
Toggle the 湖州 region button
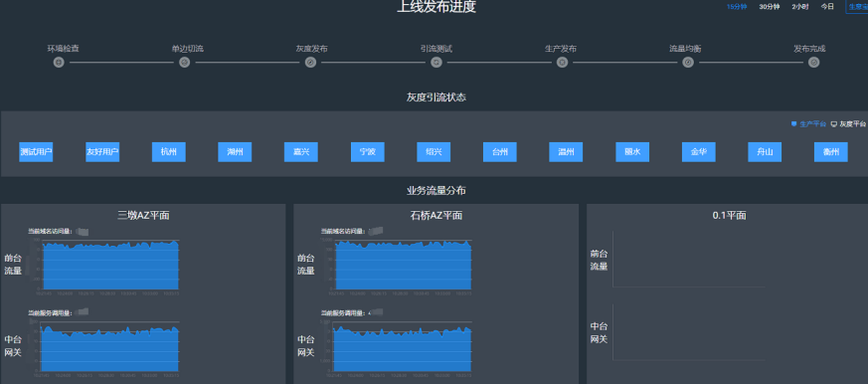(x=235, y=152)
